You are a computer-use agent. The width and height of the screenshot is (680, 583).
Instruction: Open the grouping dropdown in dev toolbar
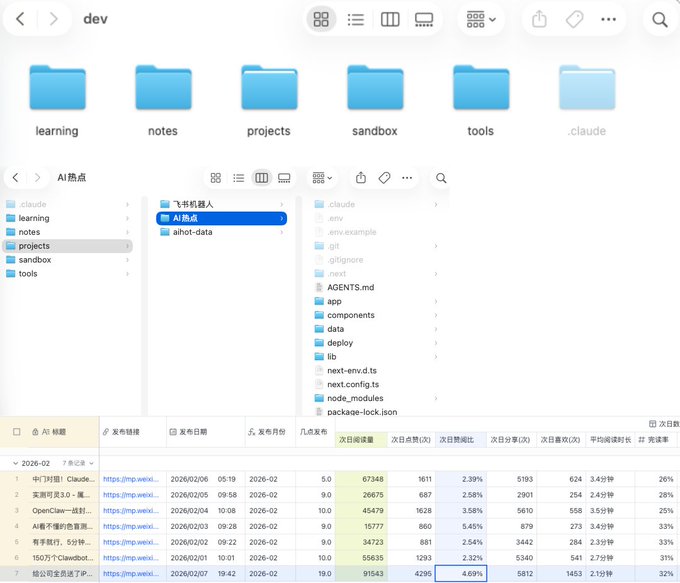(481, 20)
